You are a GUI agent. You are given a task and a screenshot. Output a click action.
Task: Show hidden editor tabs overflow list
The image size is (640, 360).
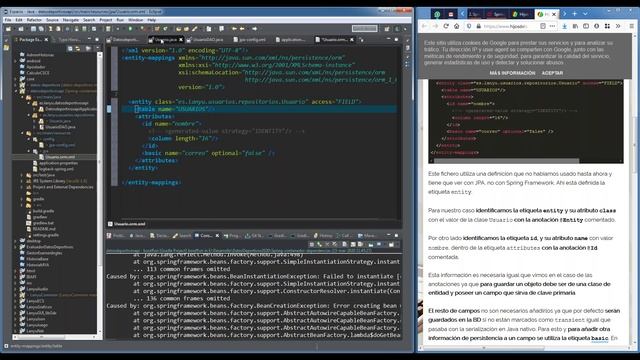pos(361,40)
